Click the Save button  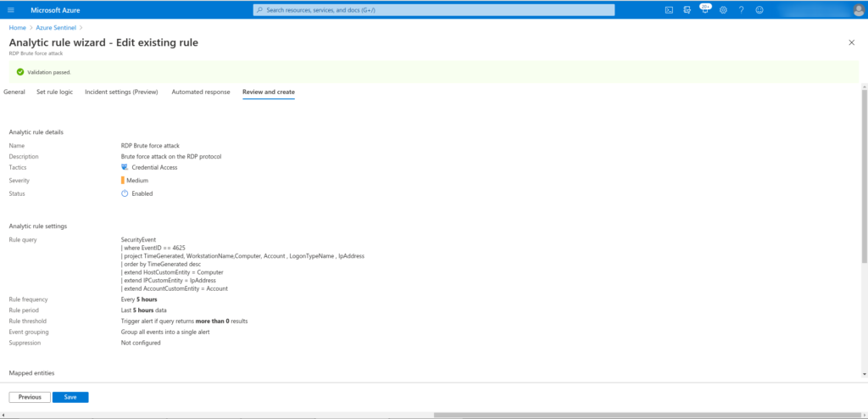point(70,398)
